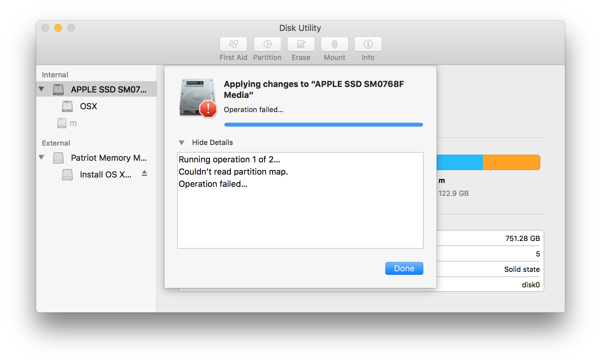The height and width of the screenshot is (364, 601).
Task: Click the greyed 'm' volume icon
Action: [x=62, y=123]
